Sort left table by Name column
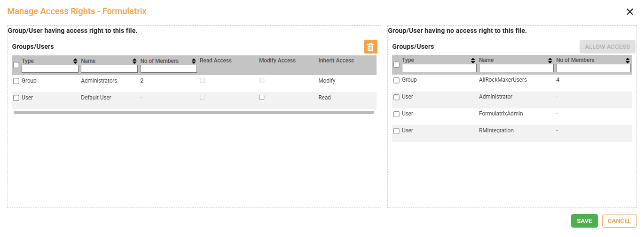644x237 pixels. (x=134, y=61)
